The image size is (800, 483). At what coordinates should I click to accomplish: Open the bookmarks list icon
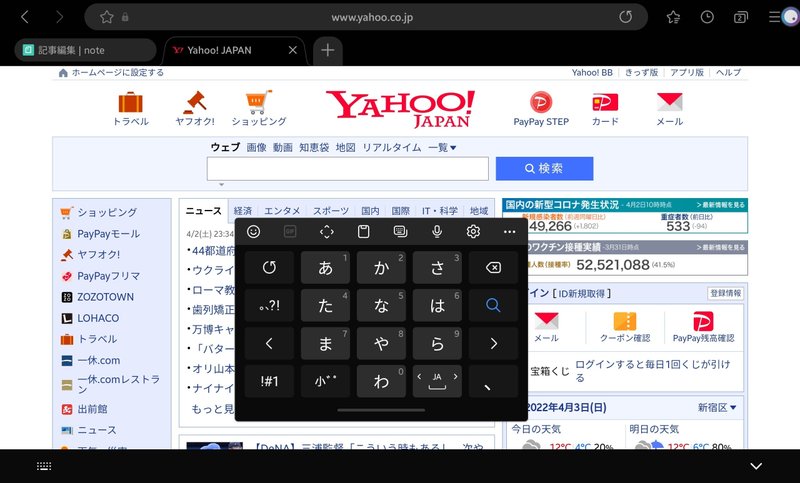coord(673,17)
